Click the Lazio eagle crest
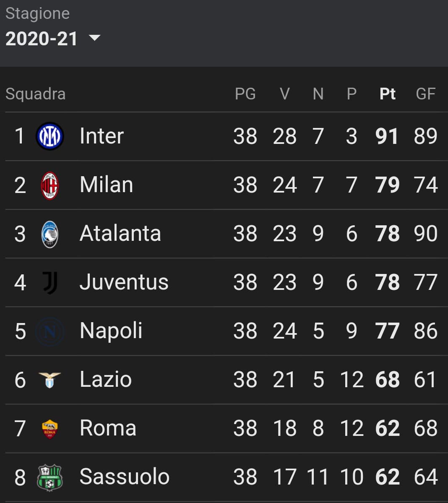This screenshot has width=448, height=503. (49, 380)
